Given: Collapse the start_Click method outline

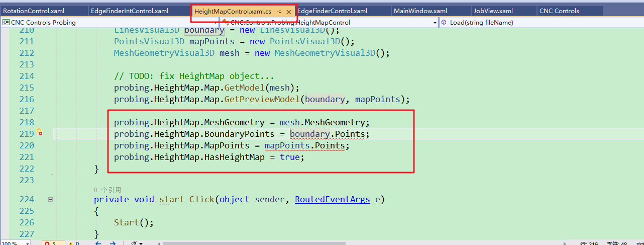Looking at the screenshot, I should point(50,199).
